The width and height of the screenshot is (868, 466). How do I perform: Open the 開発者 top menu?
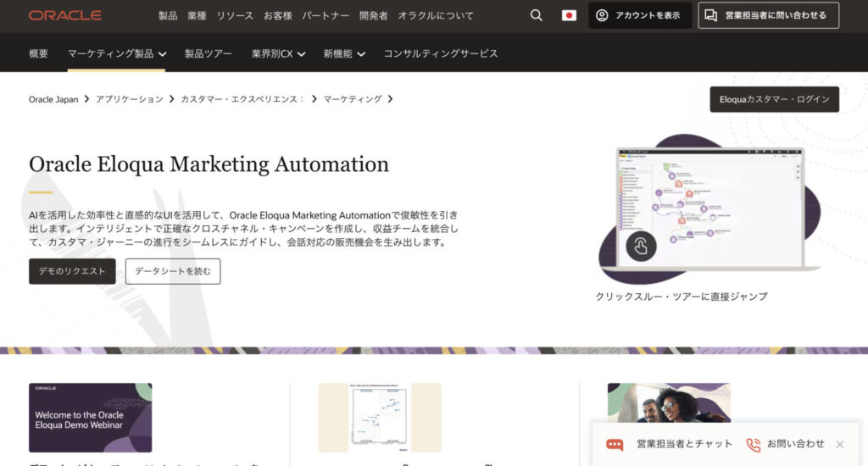pyautogui.click(x=374, y=15)
